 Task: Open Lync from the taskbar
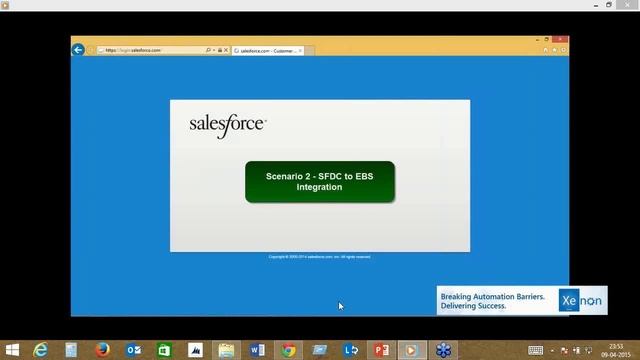(351, 350)
